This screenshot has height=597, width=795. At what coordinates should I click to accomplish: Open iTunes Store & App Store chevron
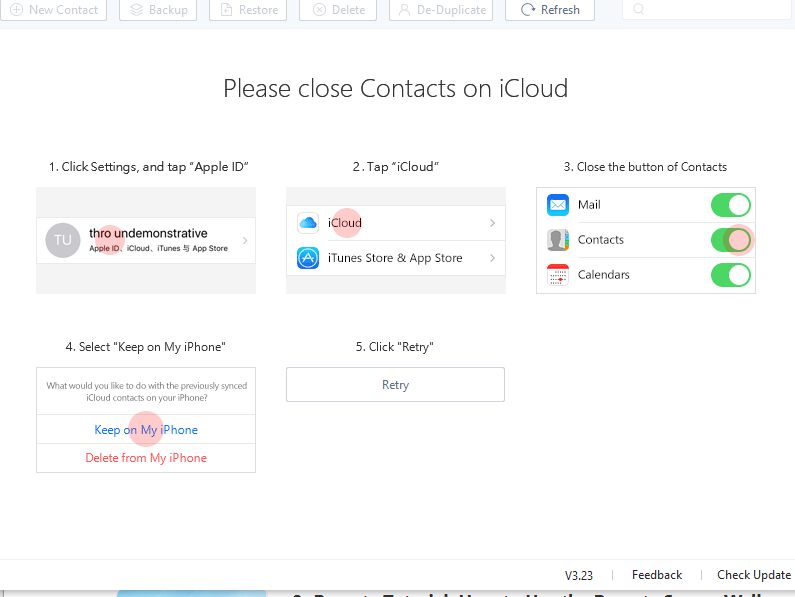click(x=492, y=258)
